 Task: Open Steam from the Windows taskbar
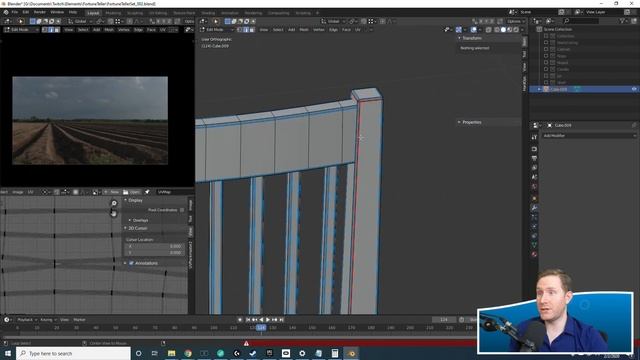(253, 353)
